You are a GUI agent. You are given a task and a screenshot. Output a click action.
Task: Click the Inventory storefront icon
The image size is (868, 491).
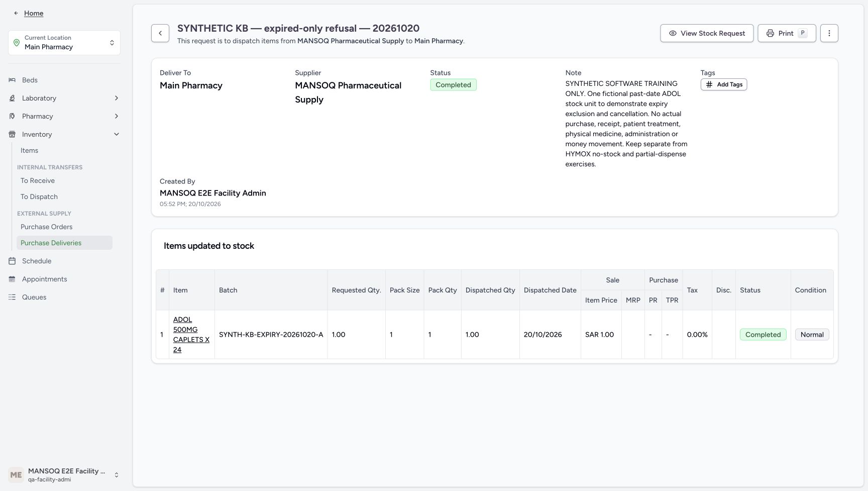pyautogui.click(x=12, y=134)
